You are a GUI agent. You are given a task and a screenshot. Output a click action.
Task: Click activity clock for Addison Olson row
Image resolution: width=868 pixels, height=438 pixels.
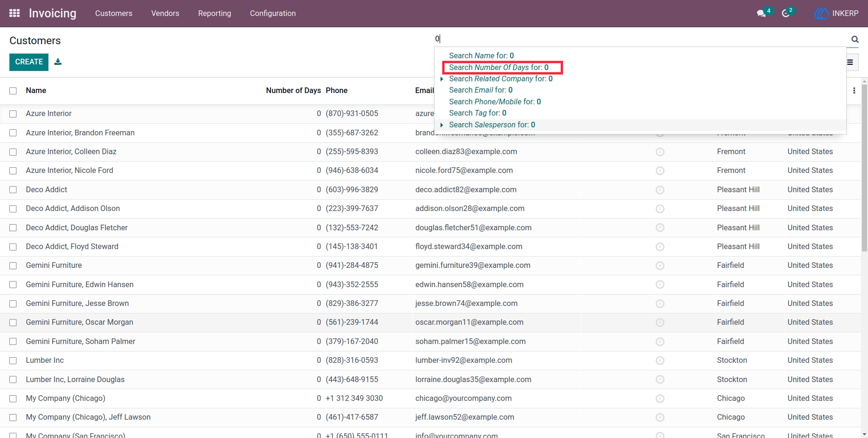660,209
